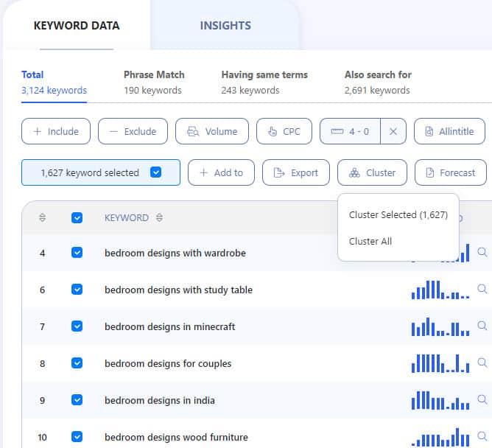492x448 pixels.
Task: Uncheck the 1,627 keyword selected checkbox
Action: pyautogui.click(x=155, y=172)
